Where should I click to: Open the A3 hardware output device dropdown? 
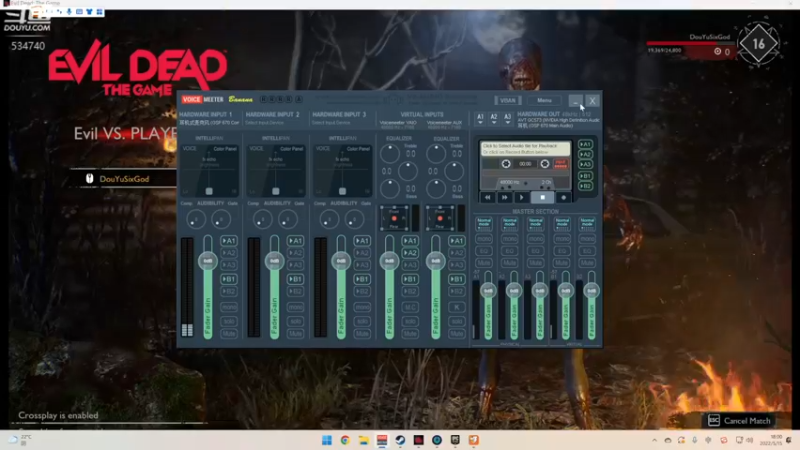[508, 119]
